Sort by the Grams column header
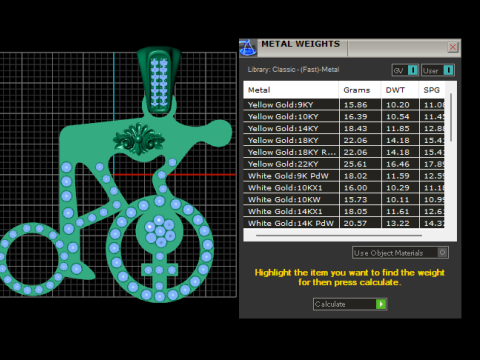This screenshot has height=360, width=480. click(360, 90)
